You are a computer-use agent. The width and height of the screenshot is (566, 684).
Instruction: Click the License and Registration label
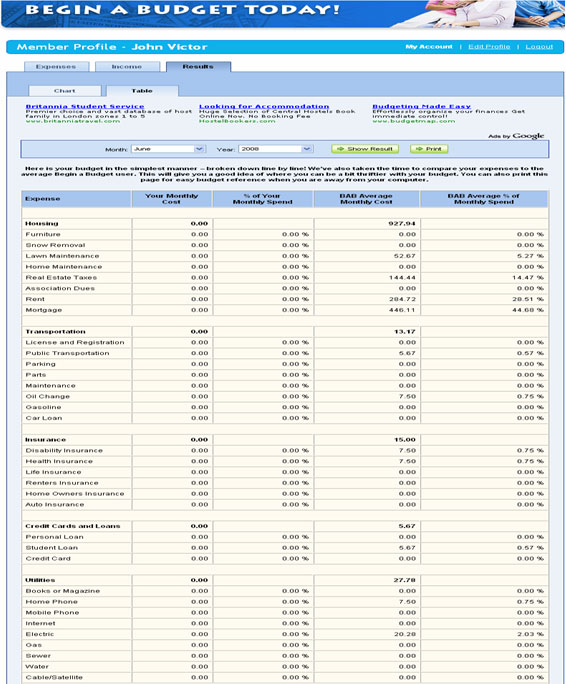coord(75,342)
